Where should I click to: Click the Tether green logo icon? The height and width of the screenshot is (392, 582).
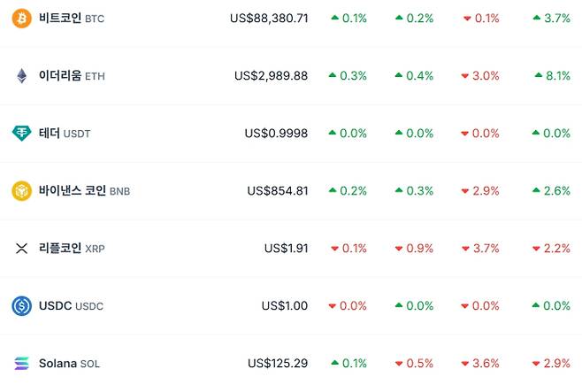21,134
